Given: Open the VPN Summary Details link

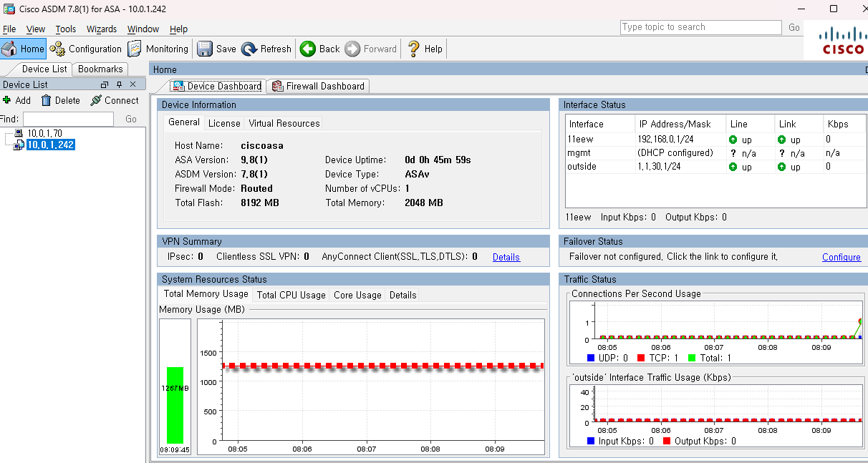Looking at the screenshot, I should [506, 257].
